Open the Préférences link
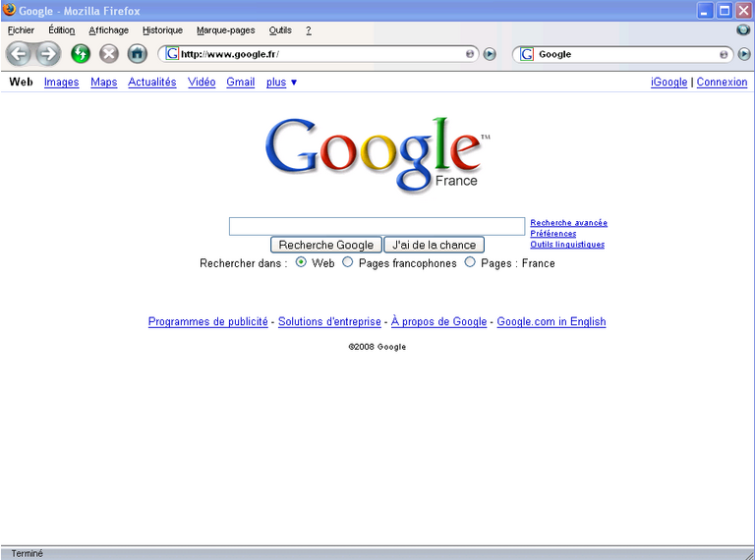755x560 pixels. 553,234
